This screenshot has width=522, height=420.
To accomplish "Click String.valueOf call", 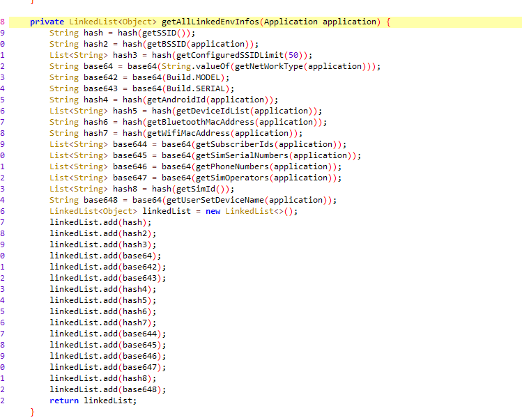I will click(x=196, y=67).
